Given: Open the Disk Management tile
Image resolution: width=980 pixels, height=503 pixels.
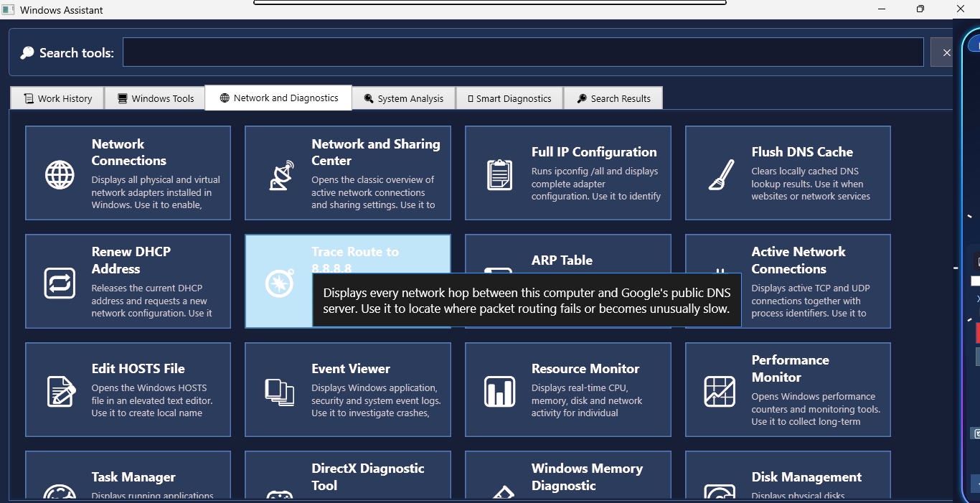Looking at the screenshot, I should click(x=788, y=476).
